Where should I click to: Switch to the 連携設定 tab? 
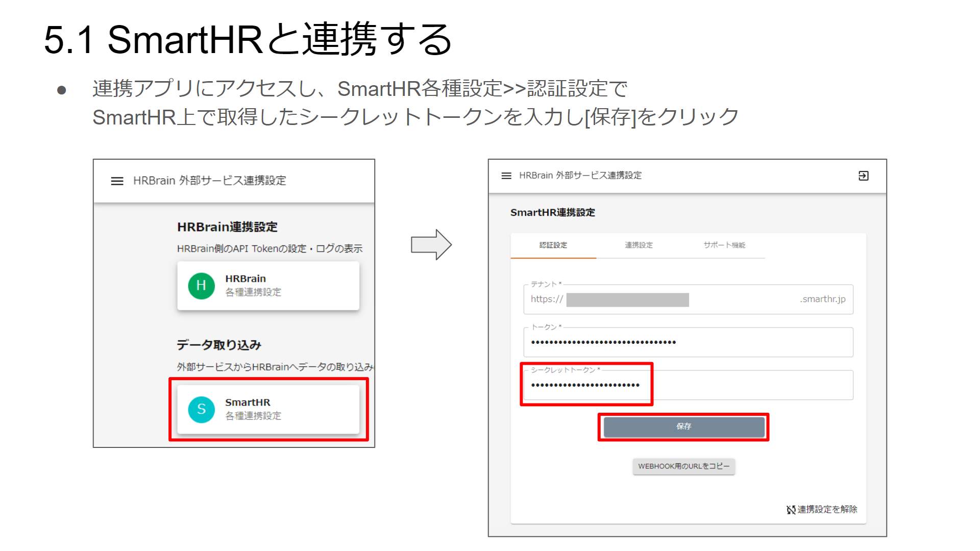(x=639, y=245)
